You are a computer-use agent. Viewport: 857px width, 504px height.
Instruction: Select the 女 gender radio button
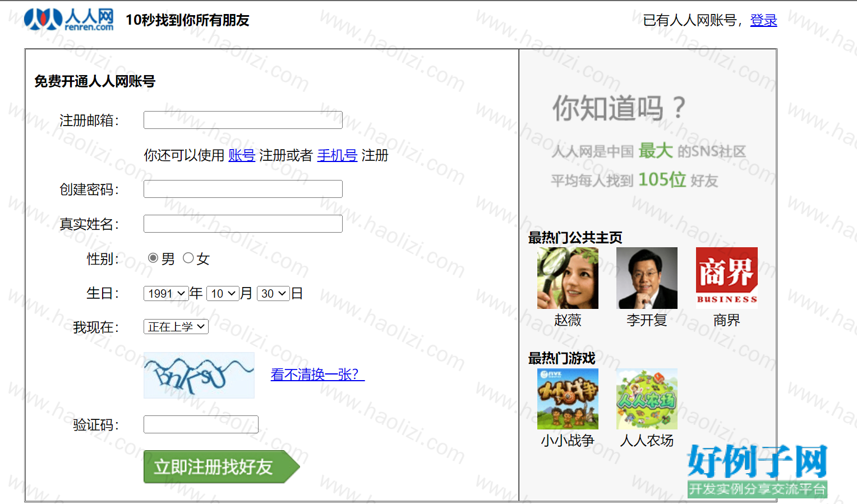tap(188, 258)
